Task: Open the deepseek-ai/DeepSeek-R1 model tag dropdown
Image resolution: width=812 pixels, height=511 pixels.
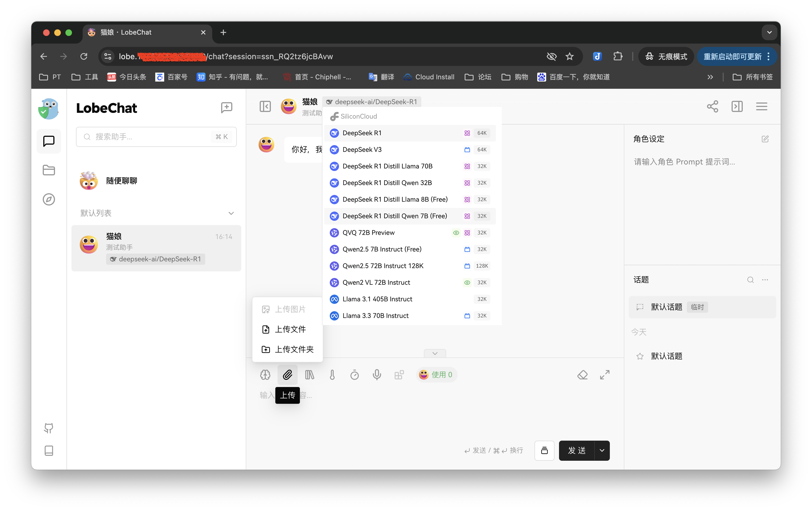Action: [372, 102]
